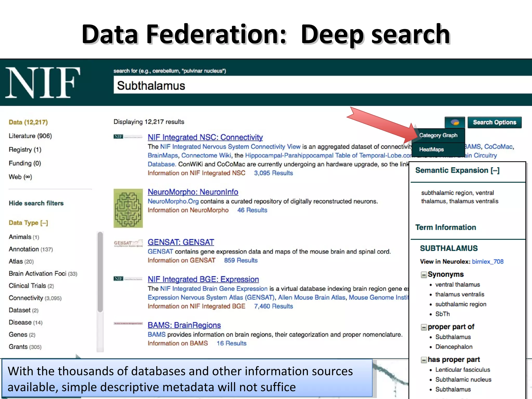532x399 pixels.
Task: Click the NeuroMorpho.Org link
Action: tap(173, 201)
